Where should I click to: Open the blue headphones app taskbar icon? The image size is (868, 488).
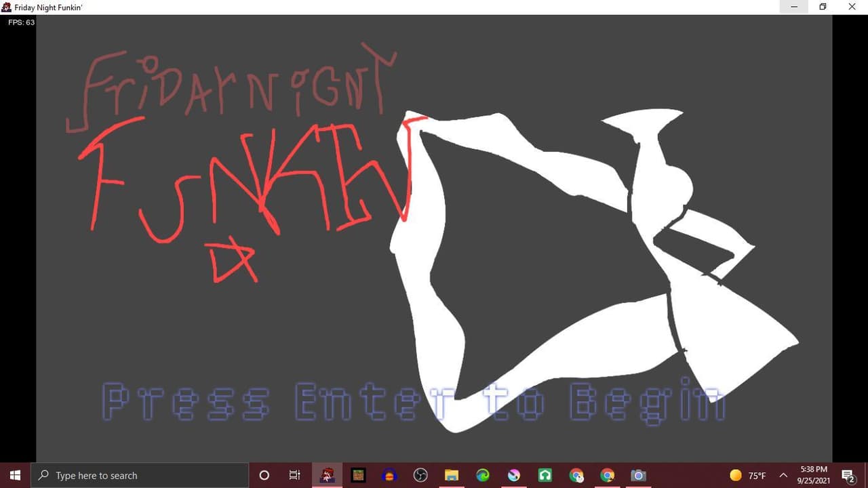pyautogui.click(x=389, y=475)
